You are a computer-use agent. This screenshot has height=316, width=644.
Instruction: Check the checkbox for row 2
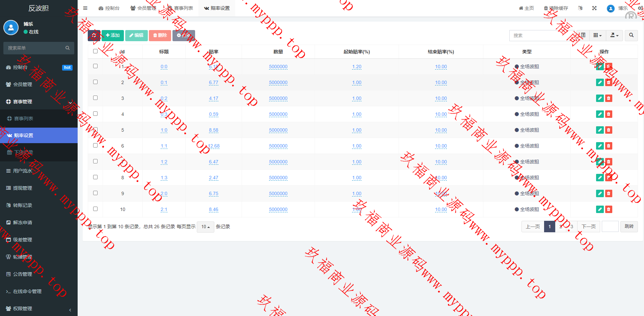95,82
